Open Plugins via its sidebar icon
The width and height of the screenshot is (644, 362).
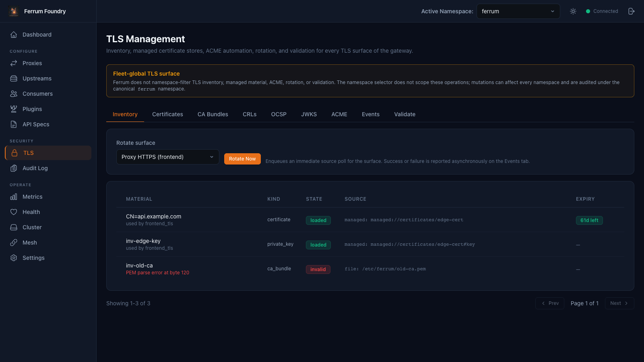pyautogui.click(x=14, y=109)
